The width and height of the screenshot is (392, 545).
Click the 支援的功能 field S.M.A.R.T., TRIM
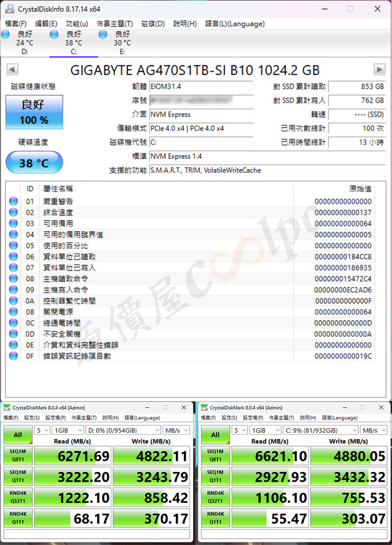[268, 171]
